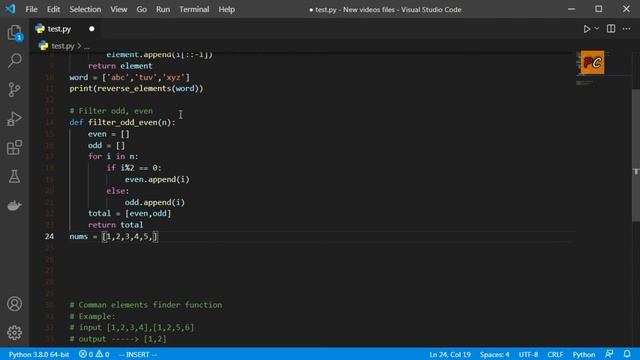Open the Explorer view in activity bar
Image resolution: width=640 pixels, height=360 pixels.
pos(14,32)
